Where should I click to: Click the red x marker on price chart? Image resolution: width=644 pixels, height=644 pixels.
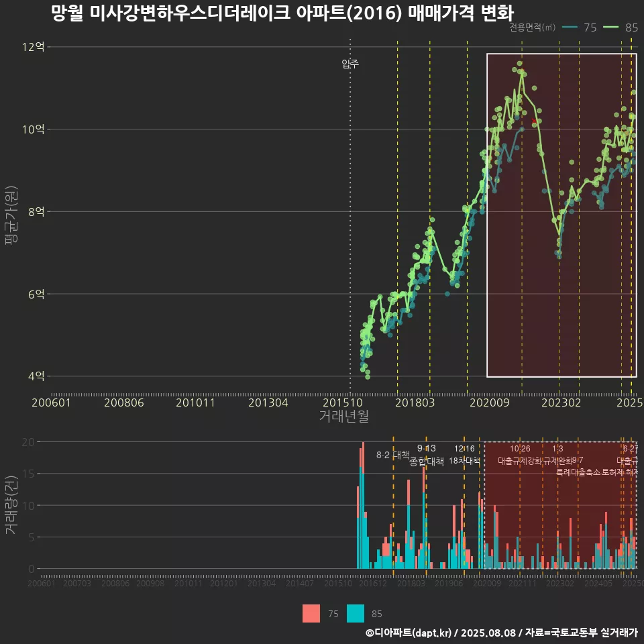(533, 120)
